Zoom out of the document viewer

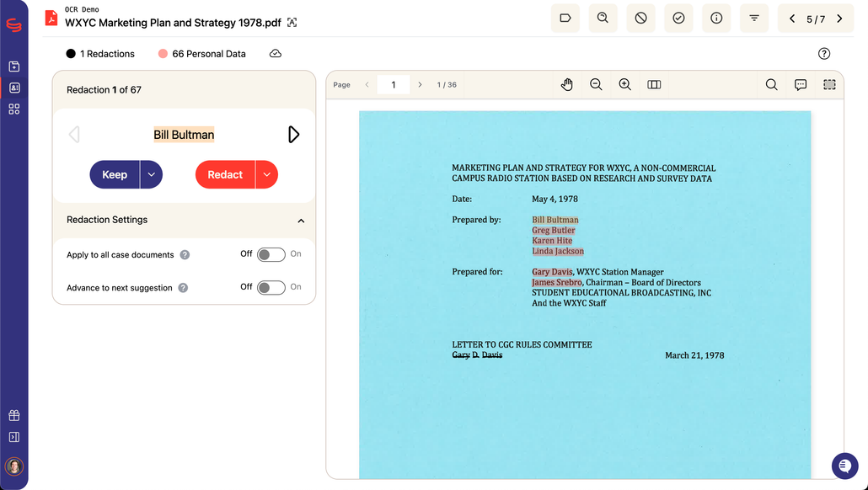coord(596,85)
